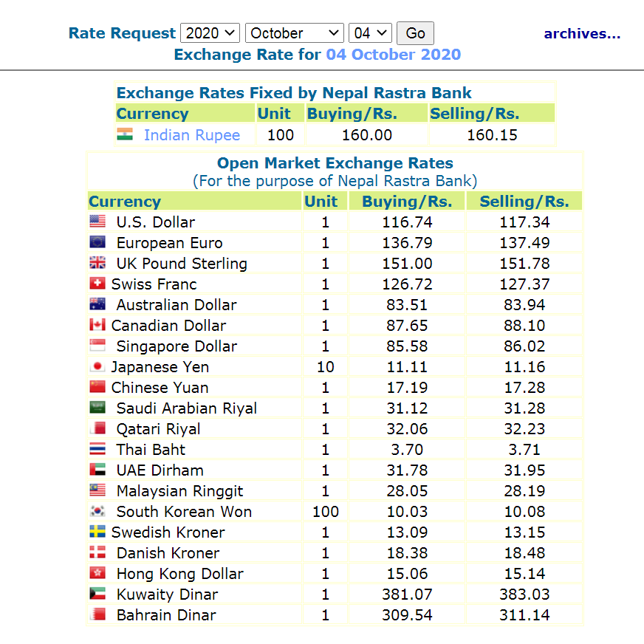The image size is (644, 644).
Task: Click the U.S. Dollar flag icon
Action: pyautogui.click(x=97, y=221)
